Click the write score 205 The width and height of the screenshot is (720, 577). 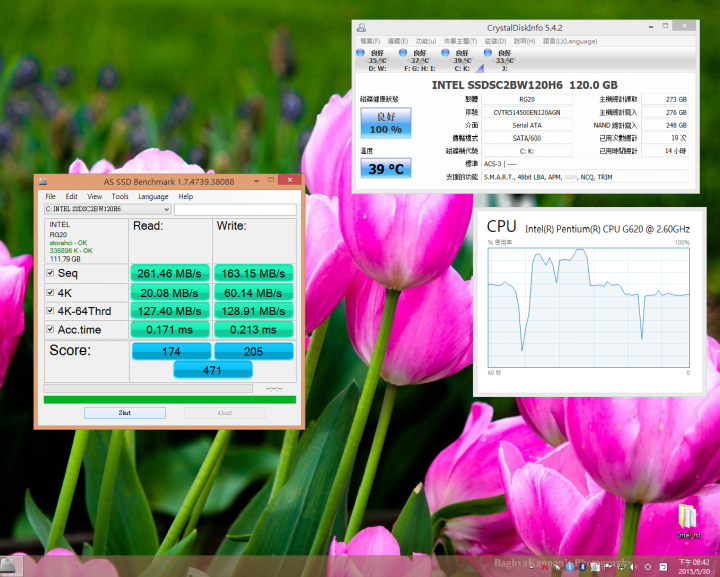click(x=253, y=351)
